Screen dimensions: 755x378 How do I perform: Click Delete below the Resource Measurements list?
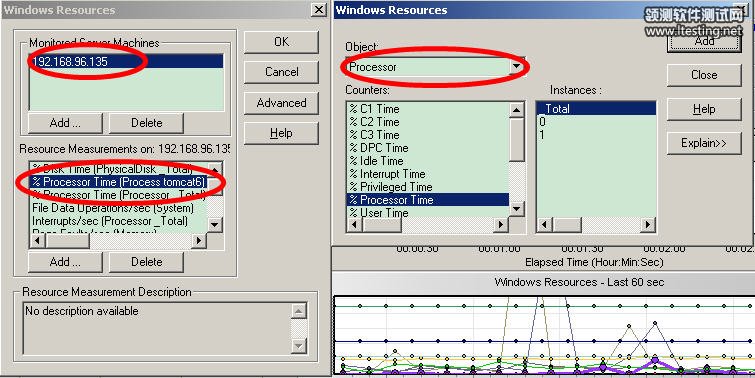tap(146, 262)
